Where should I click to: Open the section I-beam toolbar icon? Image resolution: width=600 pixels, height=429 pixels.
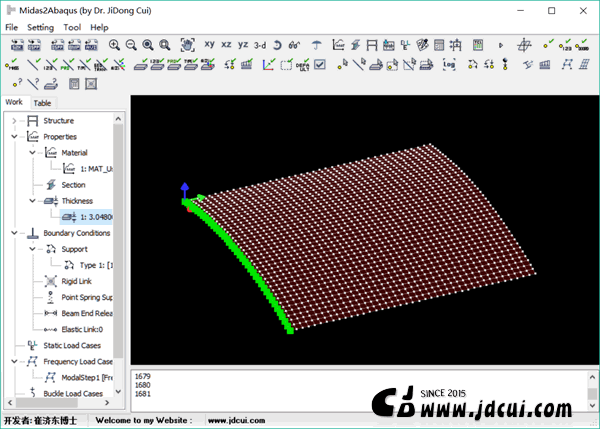coord(355,45)
